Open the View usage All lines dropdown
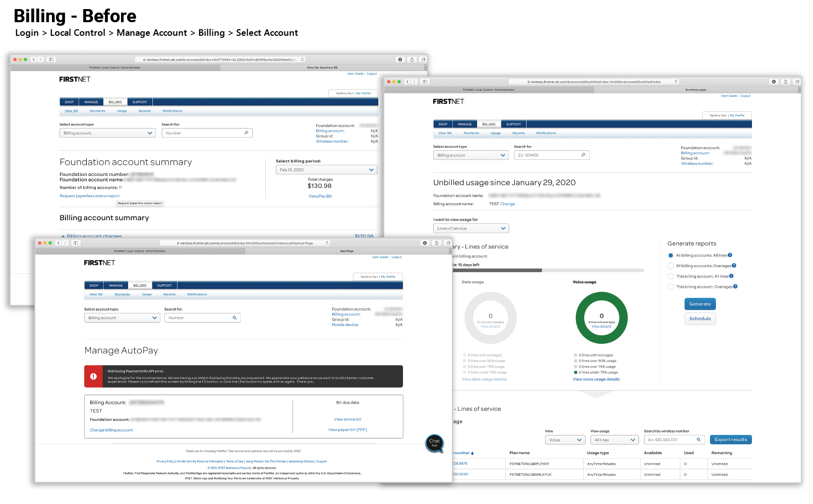Screen dimensions: 813x504 click(x=614, y=440)
